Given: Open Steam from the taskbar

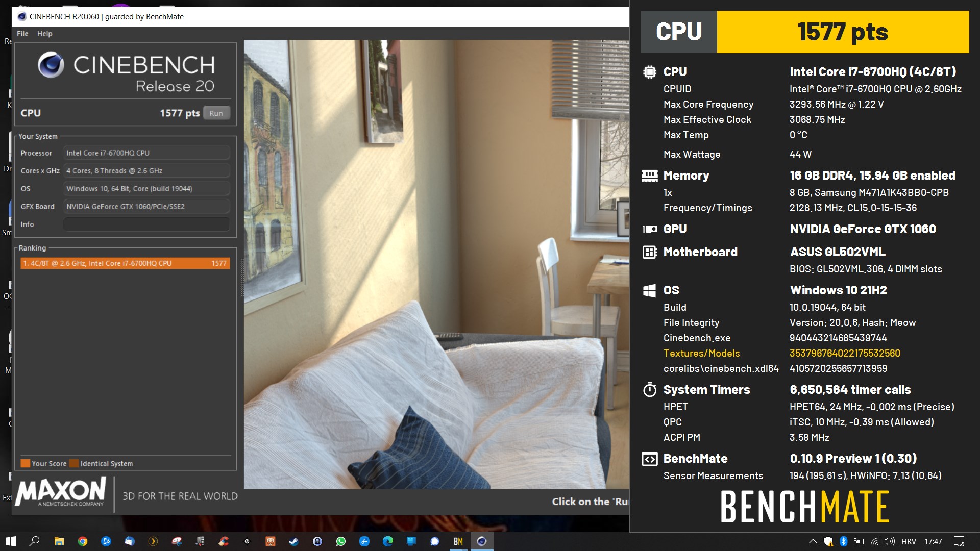Looking at the screenshot, I should click(294, 541).
